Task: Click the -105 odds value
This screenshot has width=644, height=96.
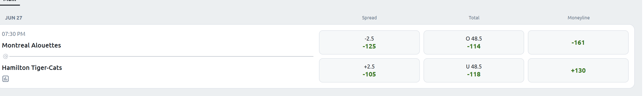Action: tap(369, 74)
